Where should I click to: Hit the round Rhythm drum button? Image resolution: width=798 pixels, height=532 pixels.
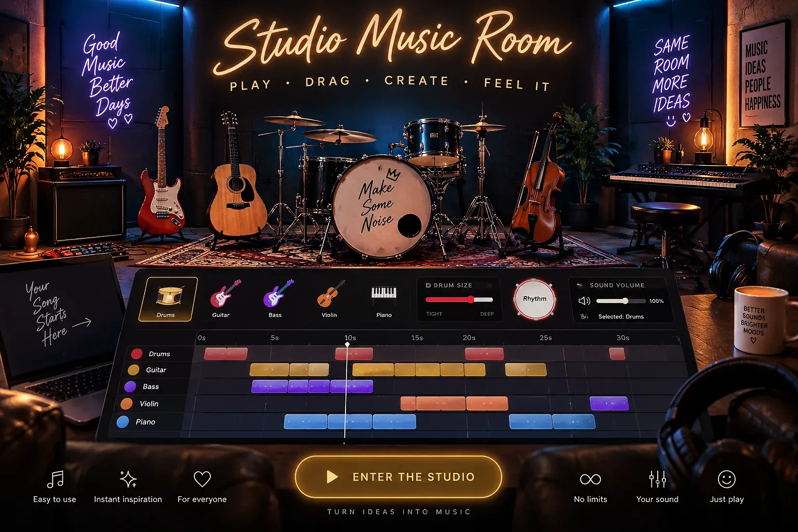(x=535, y=299)
